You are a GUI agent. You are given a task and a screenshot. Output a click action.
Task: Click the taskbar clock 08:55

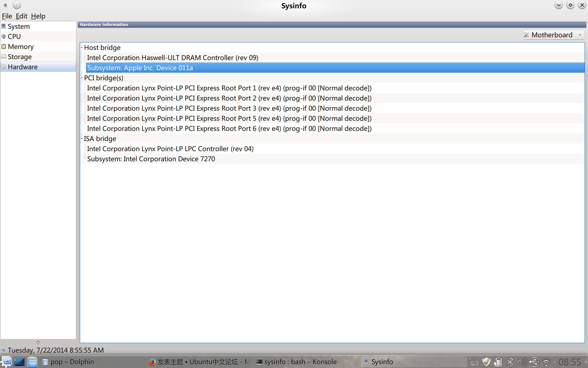coord(570,362)
